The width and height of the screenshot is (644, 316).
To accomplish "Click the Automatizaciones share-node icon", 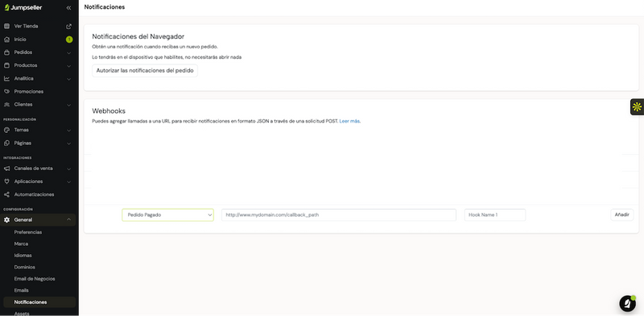I will (x=6, y=194).
